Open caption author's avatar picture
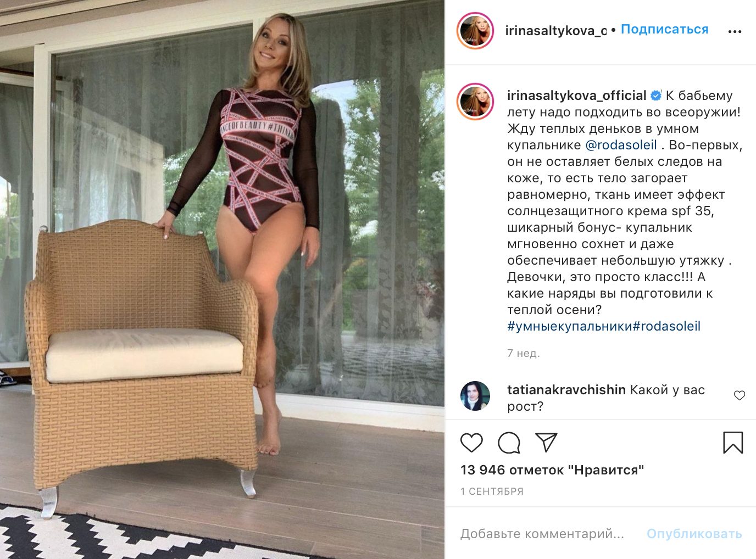 [x=476, y=102]
